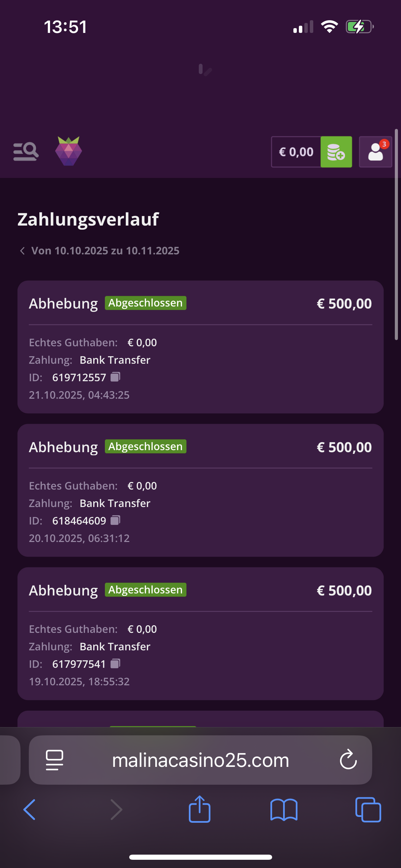Click the green deposit coins button
This screenshot has width=401, height=868.
[336, 152]
